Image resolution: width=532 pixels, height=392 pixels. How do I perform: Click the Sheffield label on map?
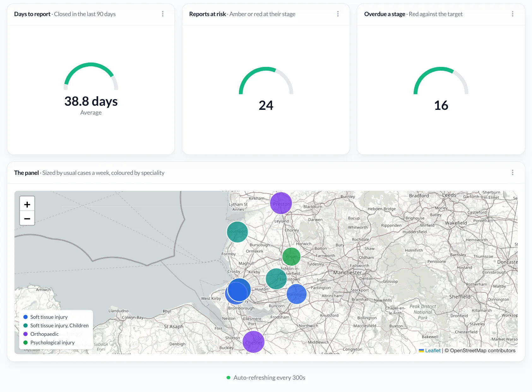(460, 297)
